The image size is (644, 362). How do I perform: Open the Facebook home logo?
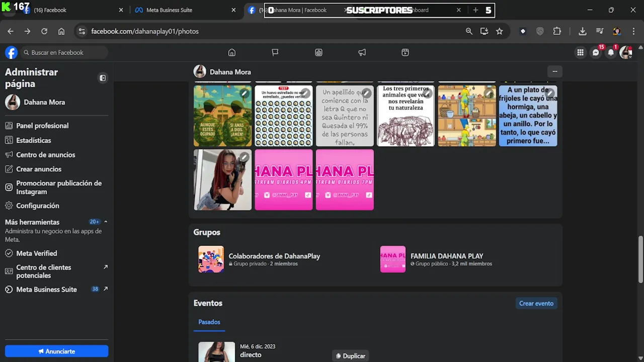click(x=11, y=52)
